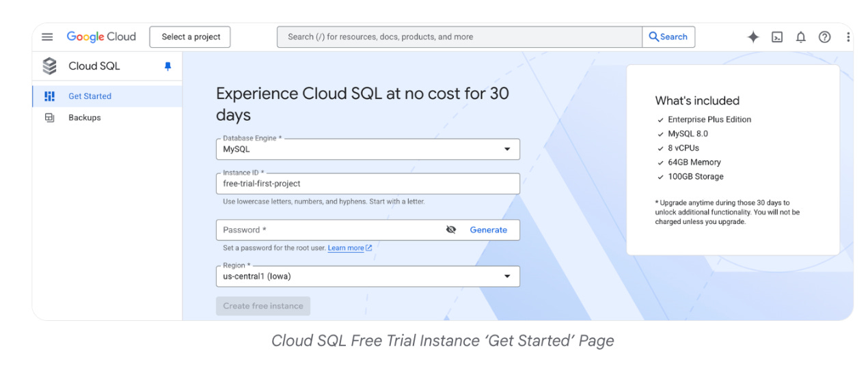The height and width of the screenshot is (366, 868).
Task: Click the external link icon beside Learn more
Action: pos(369,248)
